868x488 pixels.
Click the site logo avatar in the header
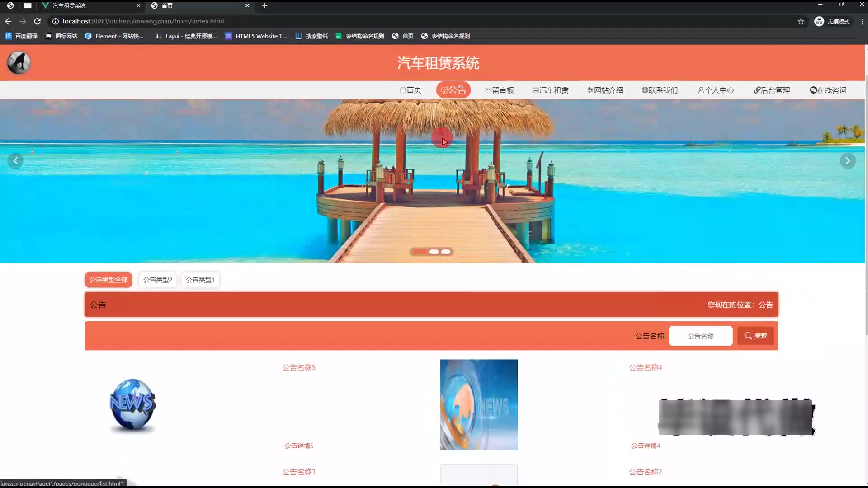(19, 63)
